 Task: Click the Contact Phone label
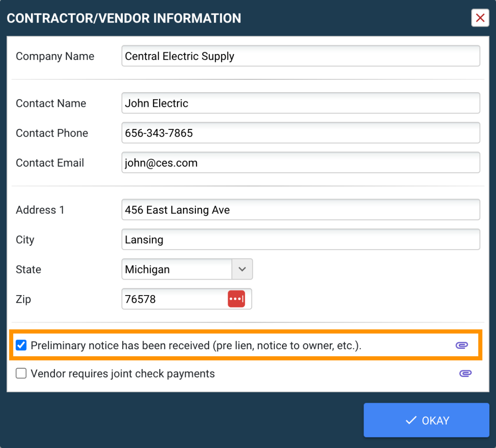[52, 133]
